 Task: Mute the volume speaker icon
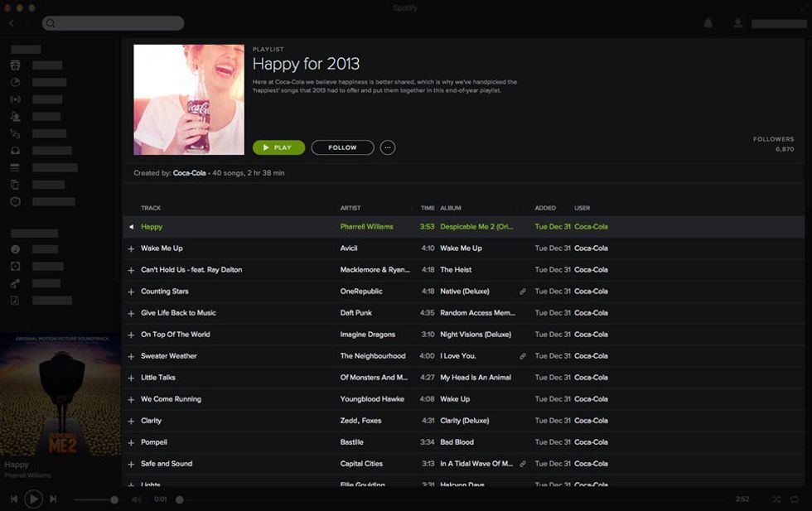(x=137, y=499)
